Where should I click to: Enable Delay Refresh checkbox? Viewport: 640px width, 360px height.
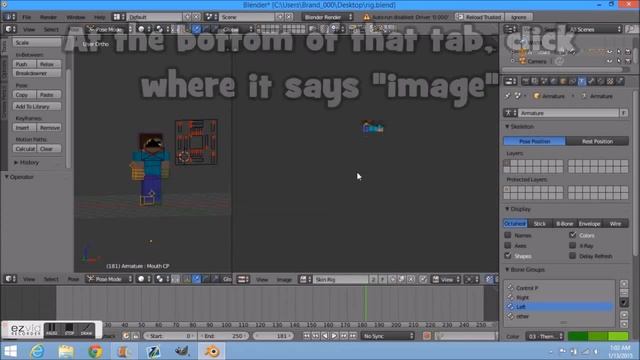pyautogui.click(x=573, y=256)
